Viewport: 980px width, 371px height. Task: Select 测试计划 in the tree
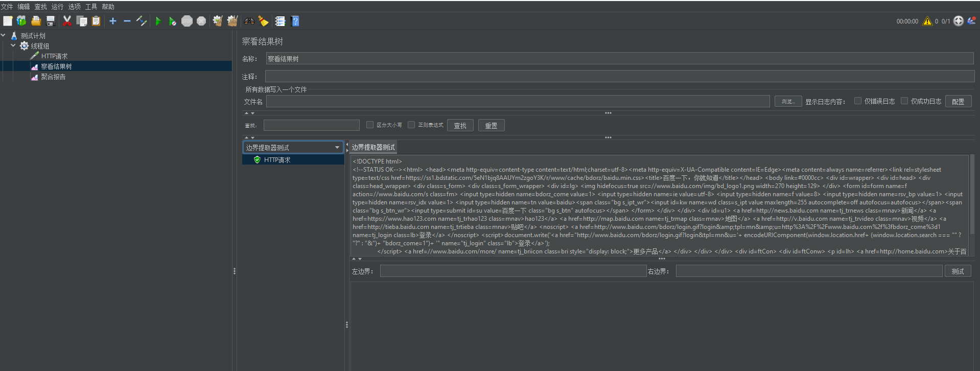point(33,36)
